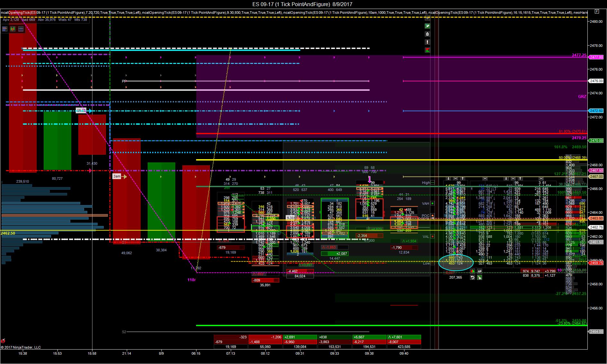Click the green broom icon below the ladder
Image resolution: width=607 pixels, height=364 pixels.
pos(479,277)
